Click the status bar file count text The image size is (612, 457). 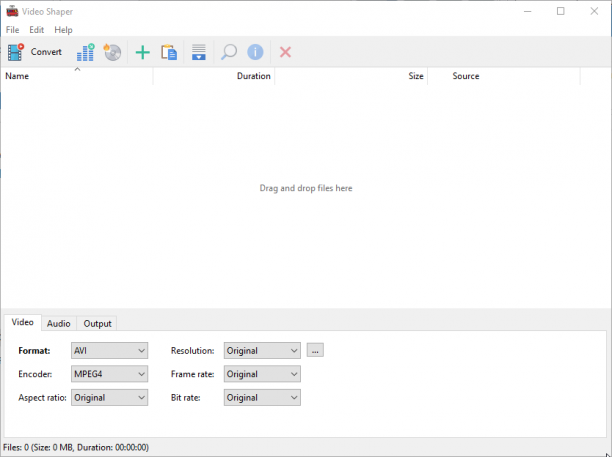pos(76,447)
